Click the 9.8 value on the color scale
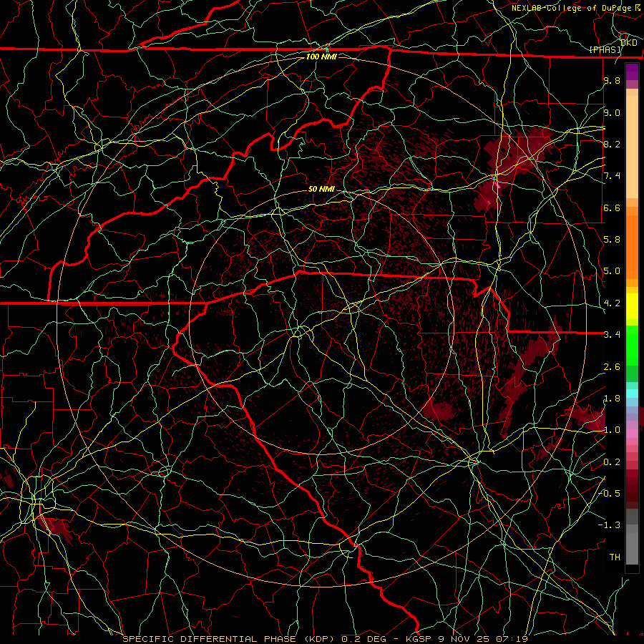The image size is (644, 644). pos(612,80)
